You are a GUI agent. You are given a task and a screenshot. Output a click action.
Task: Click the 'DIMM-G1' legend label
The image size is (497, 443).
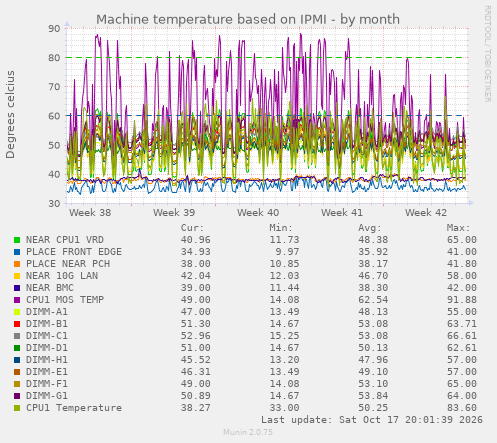click(47, 396)
